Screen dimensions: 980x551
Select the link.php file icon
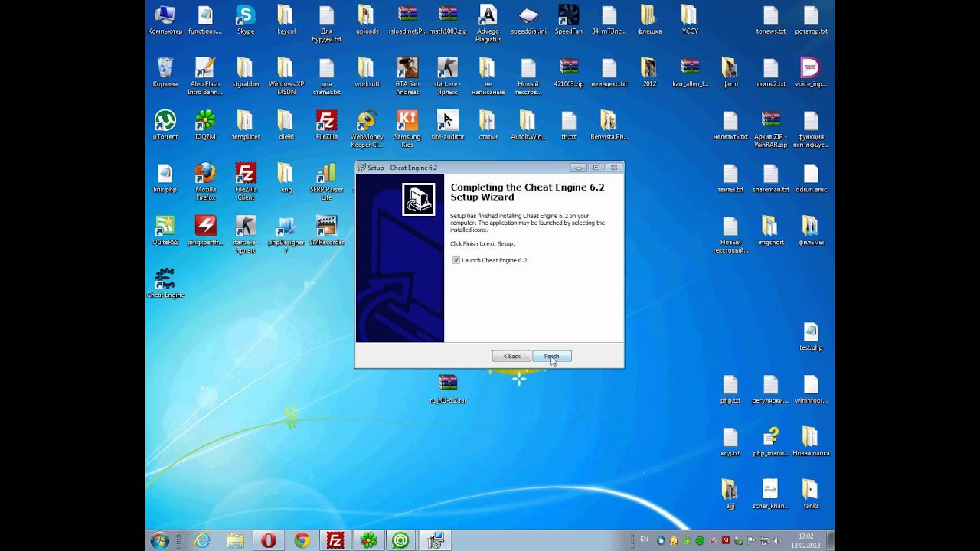[x=165, y=178]
